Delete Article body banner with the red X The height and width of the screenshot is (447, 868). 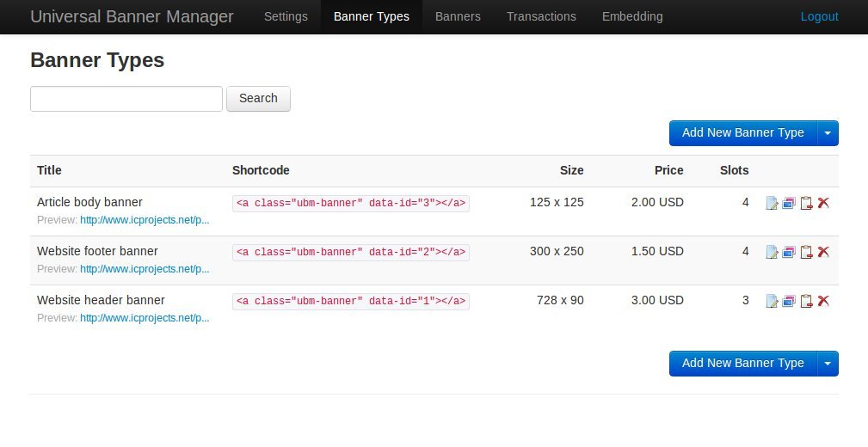click(x=823, y=204)
